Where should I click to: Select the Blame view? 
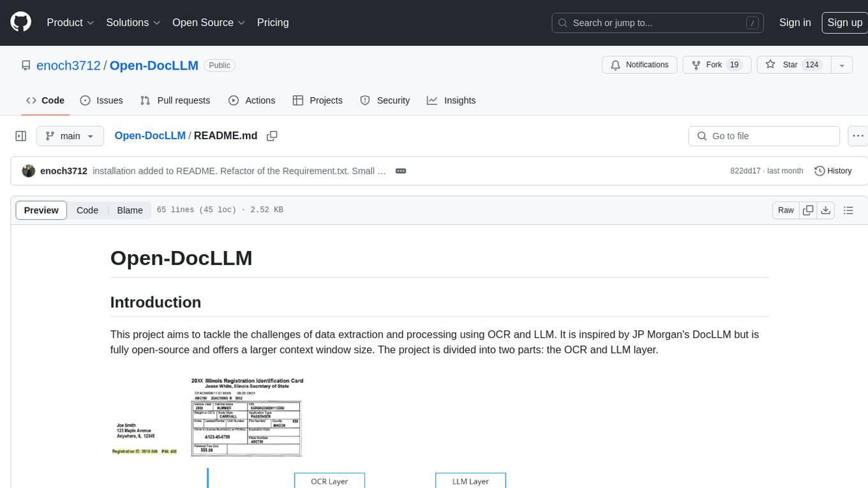(x=130, y=210)
